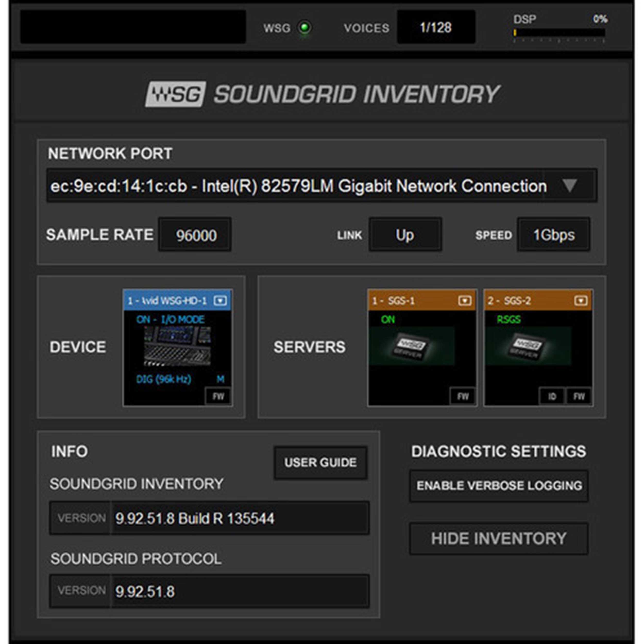Screen dimensions: 644x644
Task: Click the M master indicator on device
Action: pos(220,379)
